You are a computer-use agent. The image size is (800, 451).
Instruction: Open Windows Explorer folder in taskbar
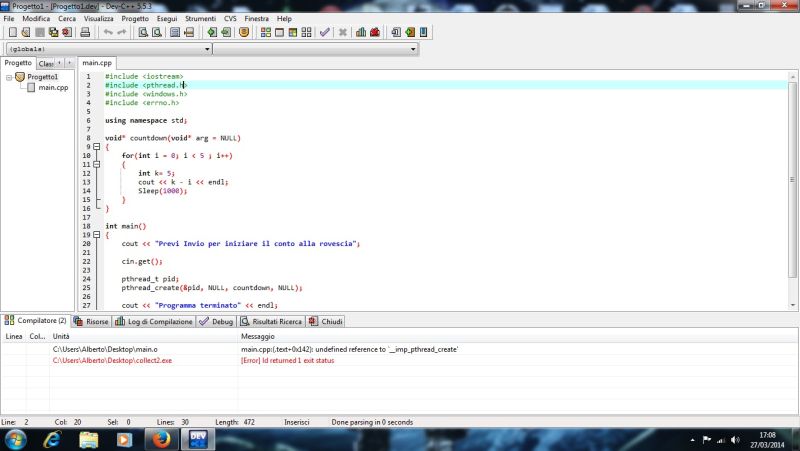point(89,439)
